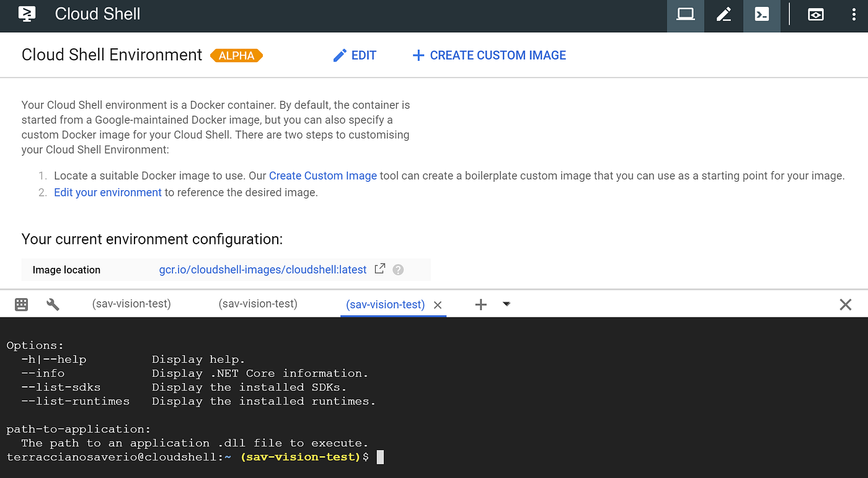Click the help question mark icon

tap(398, 270)
